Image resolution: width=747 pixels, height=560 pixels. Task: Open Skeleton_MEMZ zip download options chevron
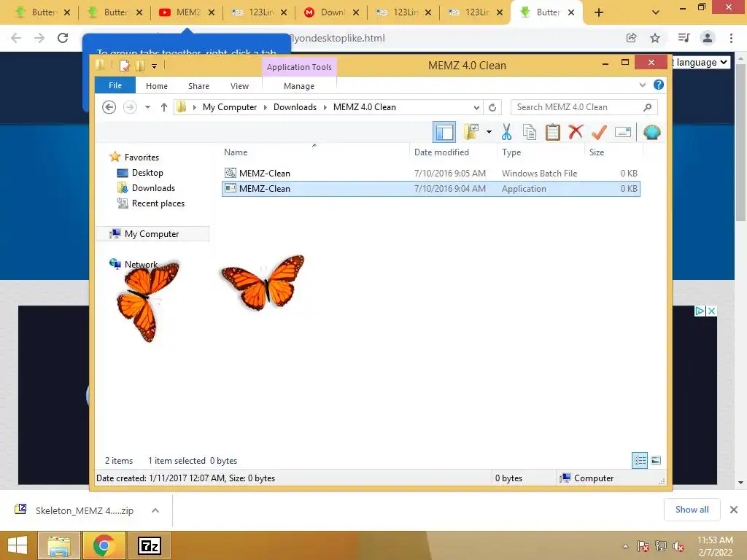pyautogui.click(x=155, y=510)
